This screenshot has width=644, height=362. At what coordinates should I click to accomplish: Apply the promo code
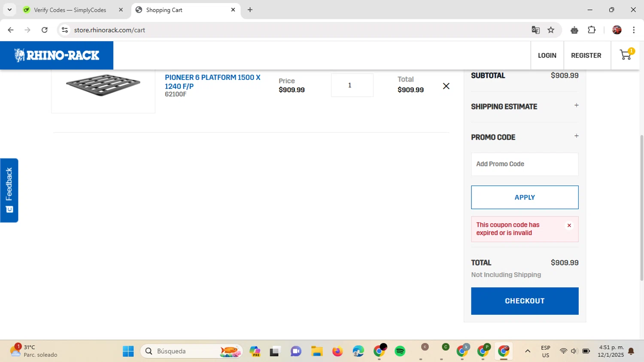525,198
